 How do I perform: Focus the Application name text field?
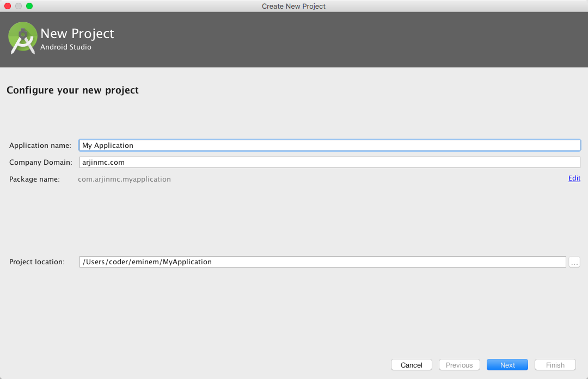click(x=329, y=145)
